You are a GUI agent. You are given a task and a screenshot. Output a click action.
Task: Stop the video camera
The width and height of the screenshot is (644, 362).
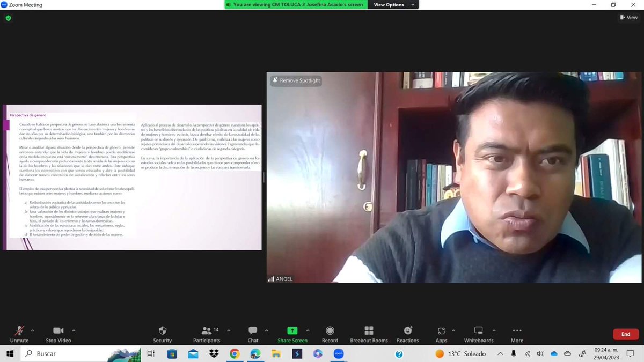pyautogui.click(x=58, y=334)
